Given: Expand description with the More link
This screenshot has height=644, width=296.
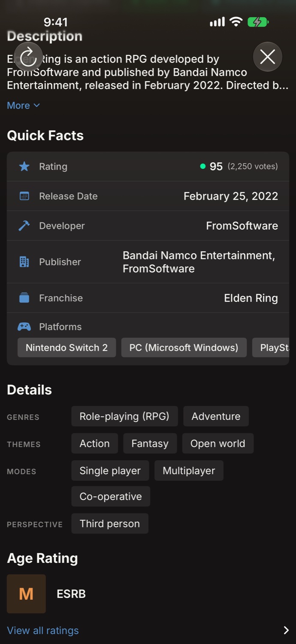Looking at the screenshot, I should [x=24, y=105].
